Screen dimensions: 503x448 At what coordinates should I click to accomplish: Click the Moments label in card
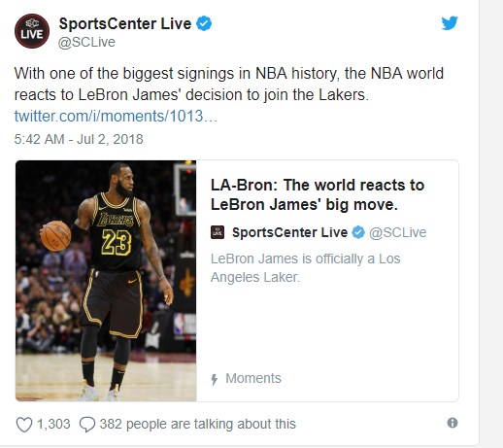[253, 378]
